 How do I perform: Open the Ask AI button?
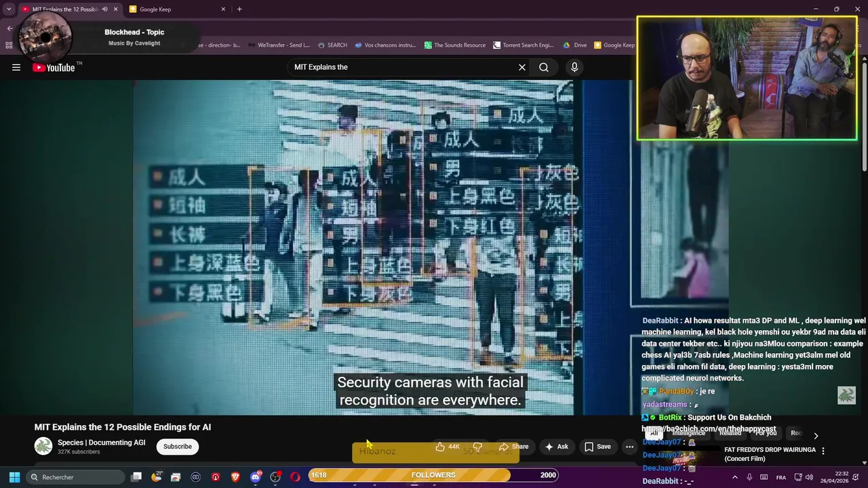pos(557,447)
